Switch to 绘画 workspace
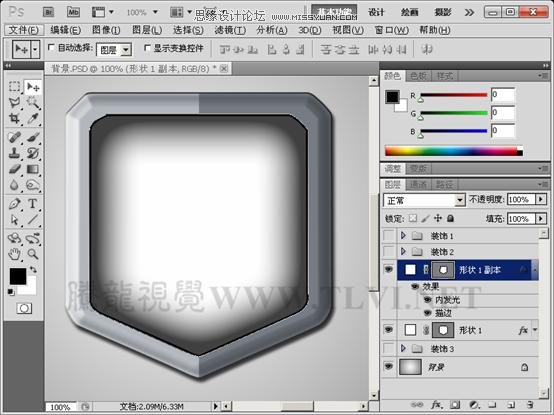 pyautogui.click(x=409, y=12)
